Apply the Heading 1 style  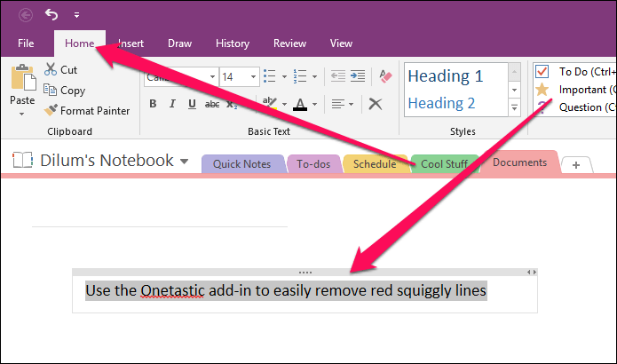pos(446,76)
